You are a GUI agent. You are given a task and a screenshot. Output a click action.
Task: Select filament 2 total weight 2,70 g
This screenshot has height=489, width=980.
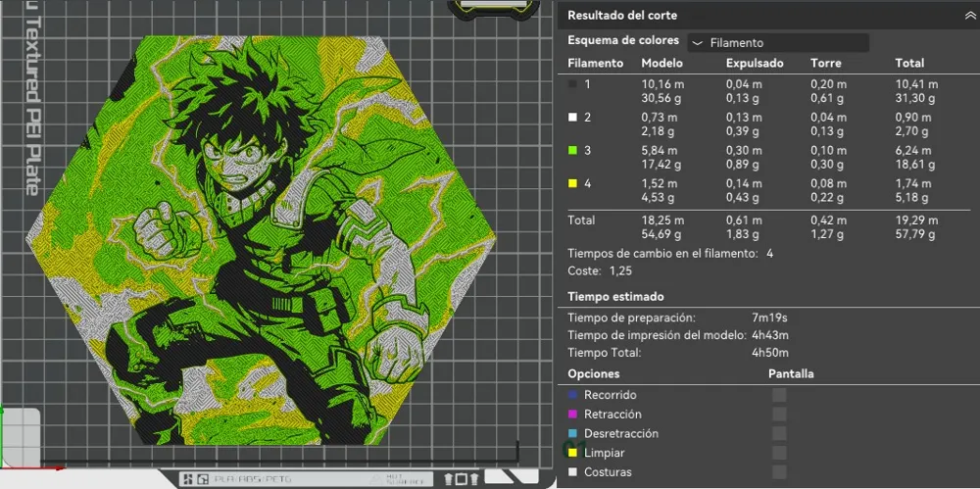point(912,131)
